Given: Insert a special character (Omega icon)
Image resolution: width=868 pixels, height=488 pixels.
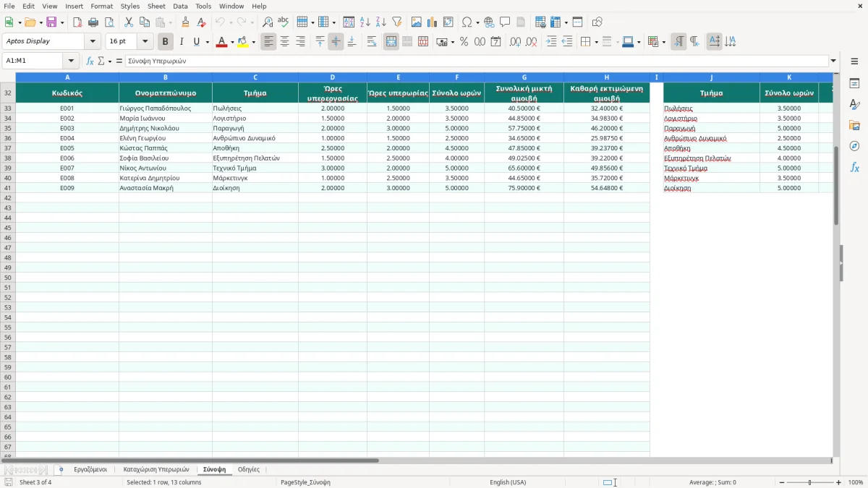Looking at the screenshot, I should [x=467, y=22].
